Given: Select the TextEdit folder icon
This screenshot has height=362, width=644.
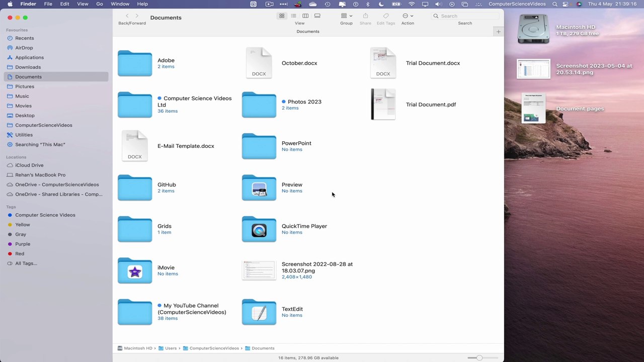Looking at the screenshot, I should pos(259,312).
